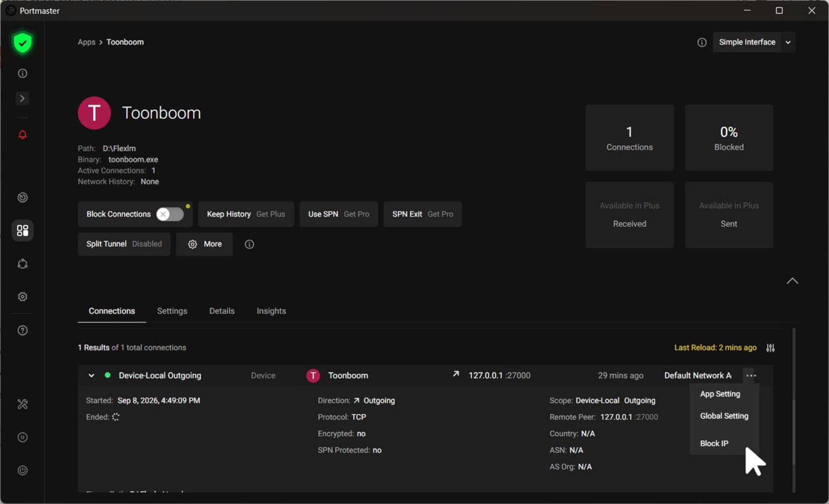Select App Setting from context menu
Screen dimensions: 829x504
click(x=720, y=394)
